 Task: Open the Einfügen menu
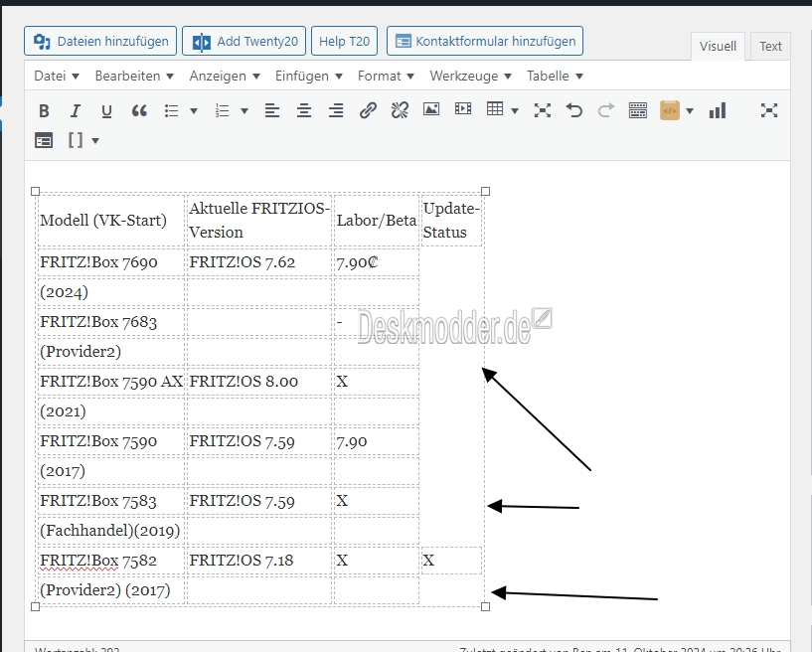click(x=309, y=77)
